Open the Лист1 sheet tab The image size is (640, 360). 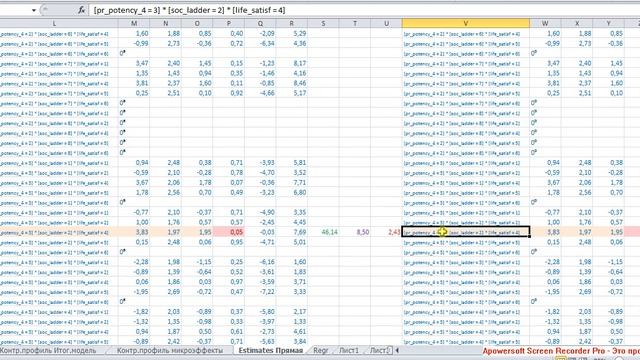pos(349,350)
